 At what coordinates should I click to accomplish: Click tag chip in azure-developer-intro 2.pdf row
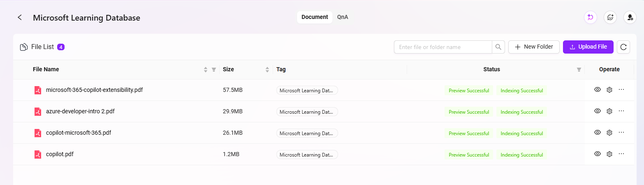307,112
